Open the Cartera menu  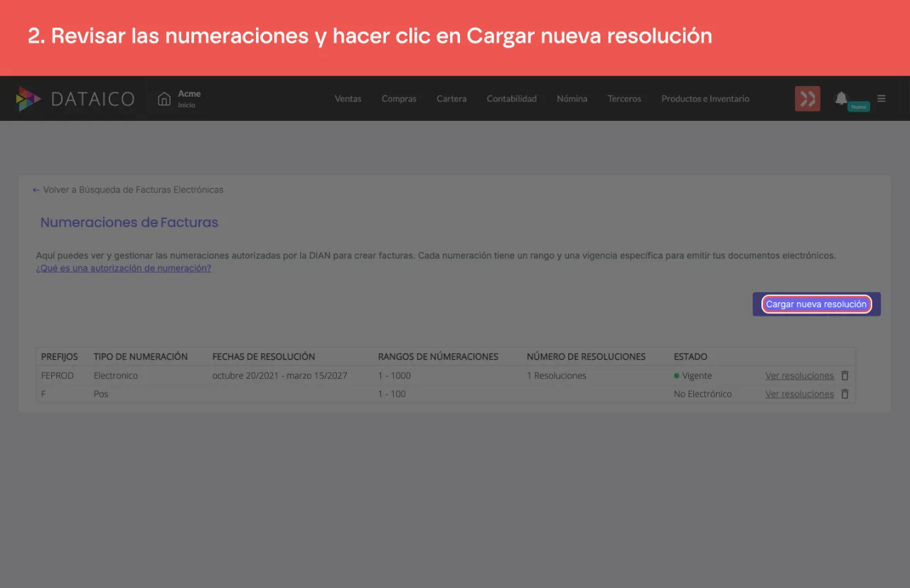click(451, 99)
